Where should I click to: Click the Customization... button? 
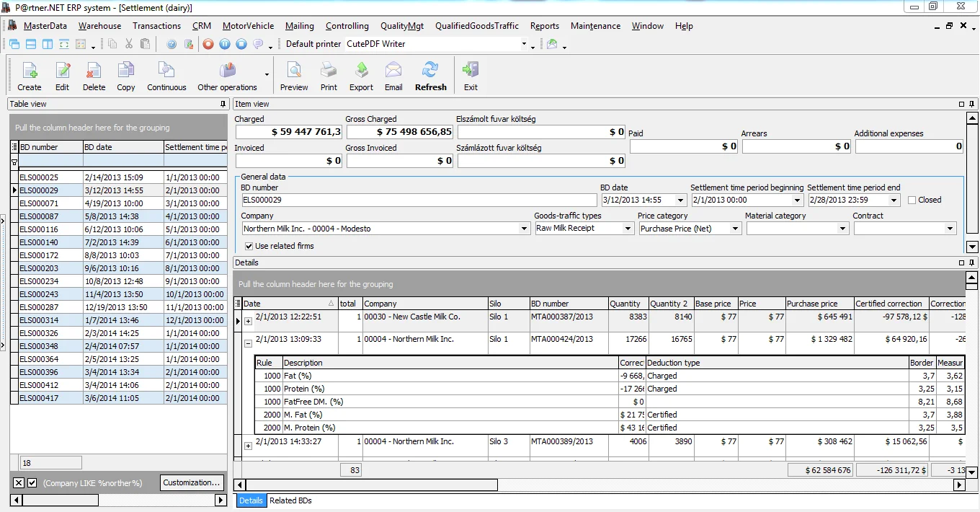[x=192, y=483]
